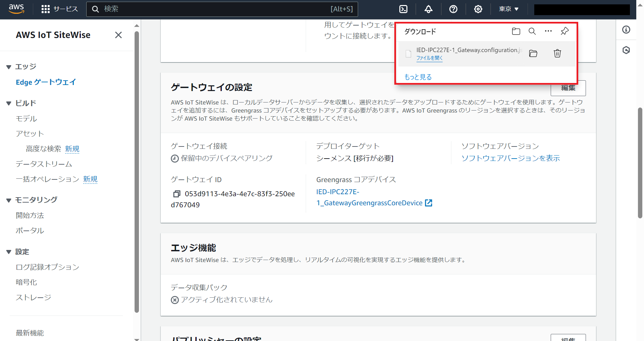Delete the downloaded Gateway configuration file

557,53
